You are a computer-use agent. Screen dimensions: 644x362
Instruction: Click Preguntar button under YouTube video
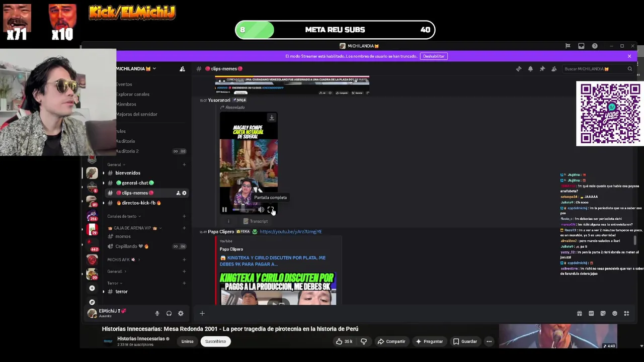[429, 341]
